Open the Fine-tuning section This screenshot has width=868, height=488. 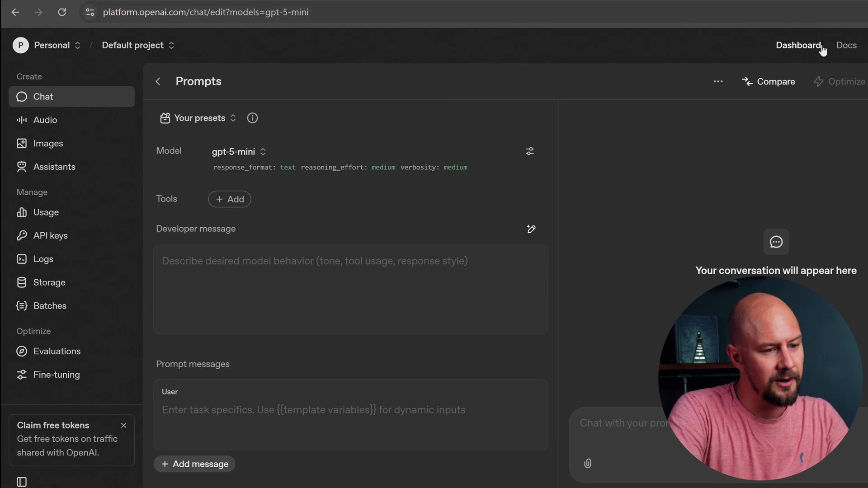[x=57, y=375]
